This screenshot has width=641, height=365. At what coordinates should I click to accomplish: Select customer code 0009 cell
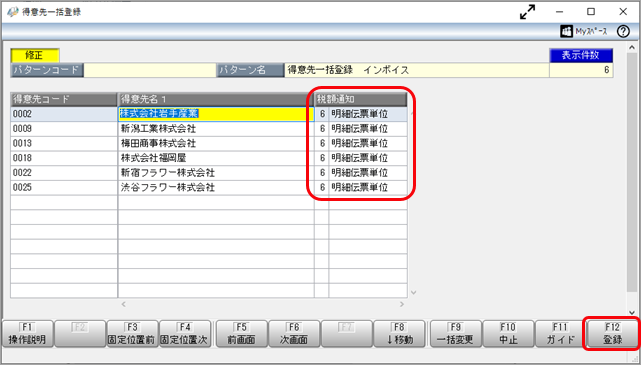pos(64,129)
